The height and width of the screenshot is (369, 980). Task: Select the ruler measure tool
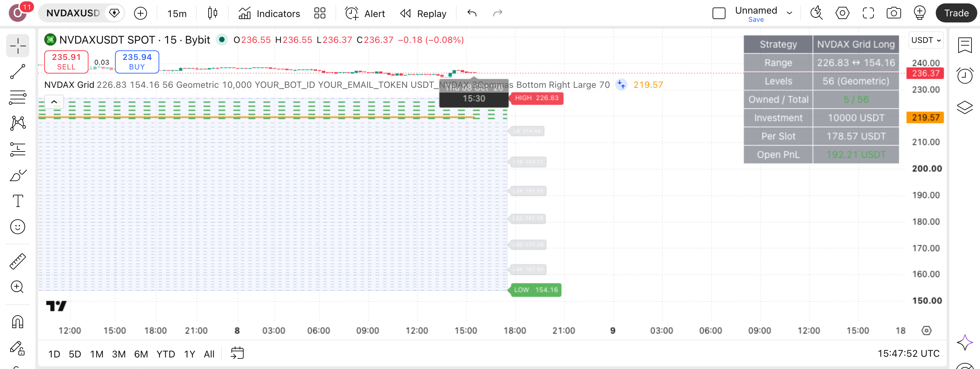(x=17, y=262)
